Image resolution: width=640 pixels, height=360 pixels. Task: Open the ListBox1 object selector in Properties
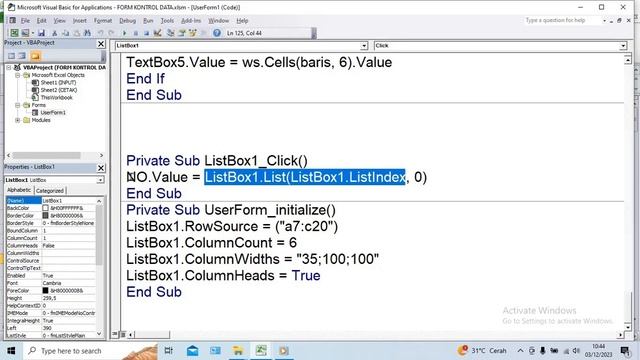pyautogui.click(x=100, y=180)
